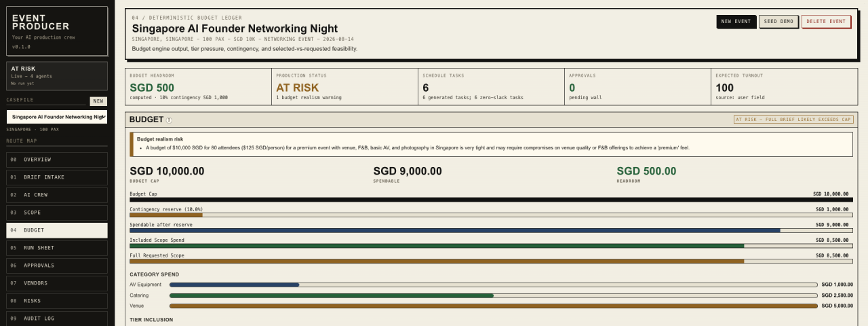Click the Budget Headroom SGD 500 card
This screenshot has width=868, height=326.
coord(198,88)
